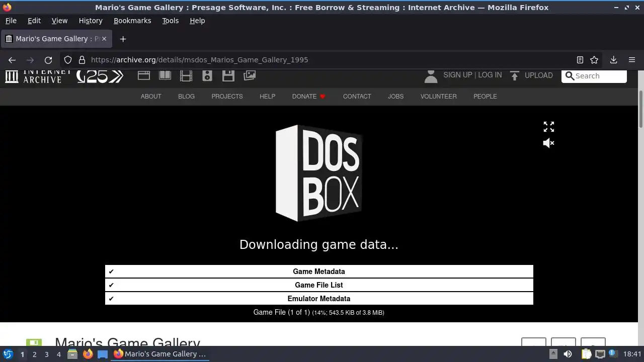Click the UPLOAD link text
Viewport: 644px width, 362px height.
click(x=538, y=75)
